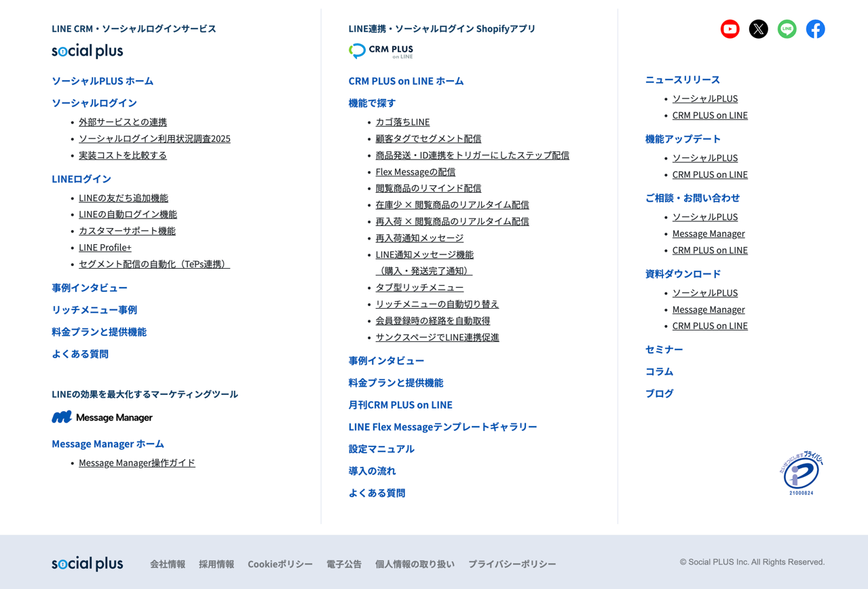This screenshot has width=868, height=589.
Task: Click the CRM PLUS on LINE logo
Action: [x=381, y=52]
